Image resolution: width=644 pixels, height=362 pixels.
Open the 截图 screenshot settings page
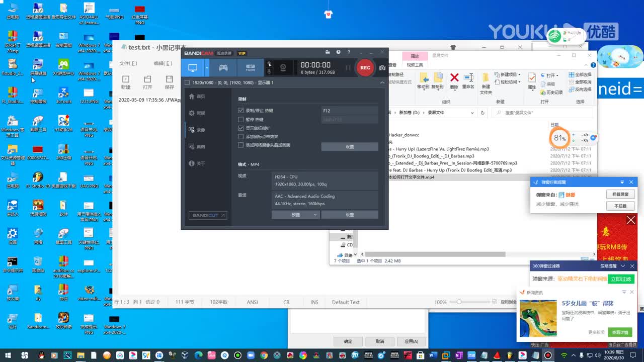coord(197,146)
